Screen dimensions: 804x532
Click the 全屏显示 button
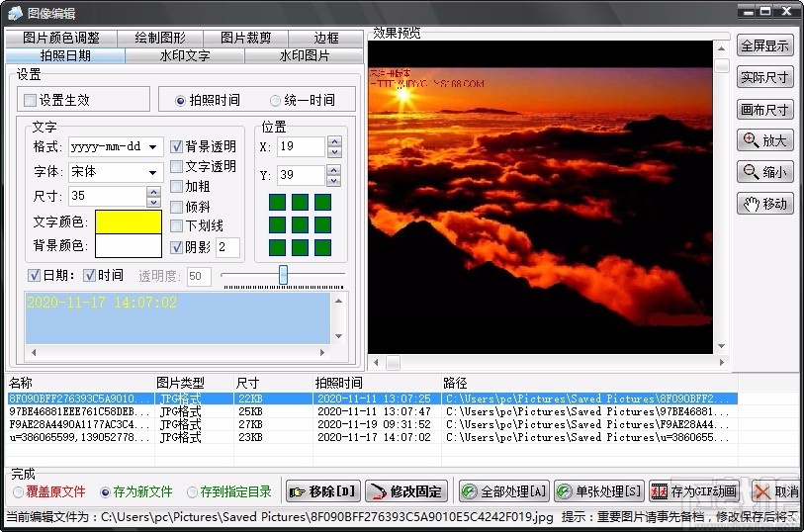[x=764, y=45]
